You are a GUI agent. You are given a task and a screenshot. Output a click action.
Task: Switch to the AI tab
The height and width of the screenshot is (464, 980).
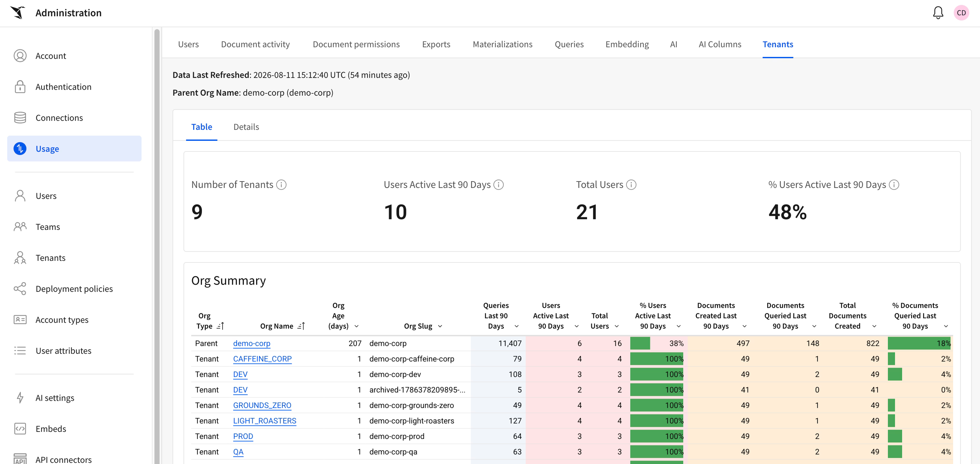674,44
